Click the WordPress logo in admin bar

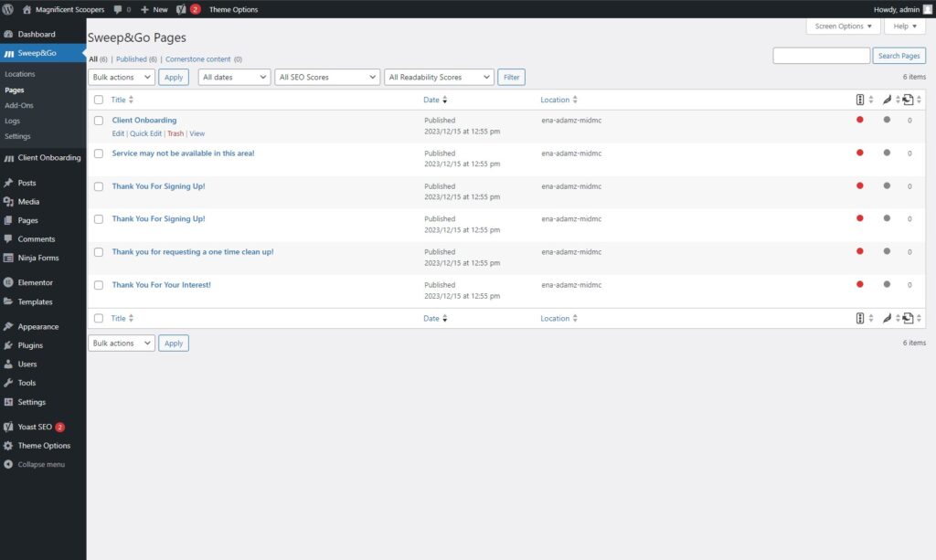point(8,9)
